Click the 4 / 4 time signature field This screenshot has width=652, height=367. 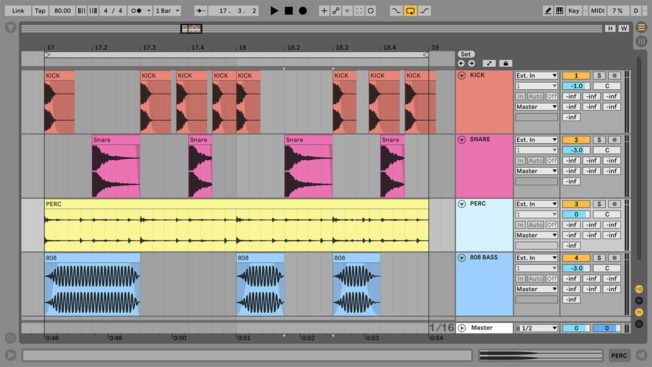(113, 11)
